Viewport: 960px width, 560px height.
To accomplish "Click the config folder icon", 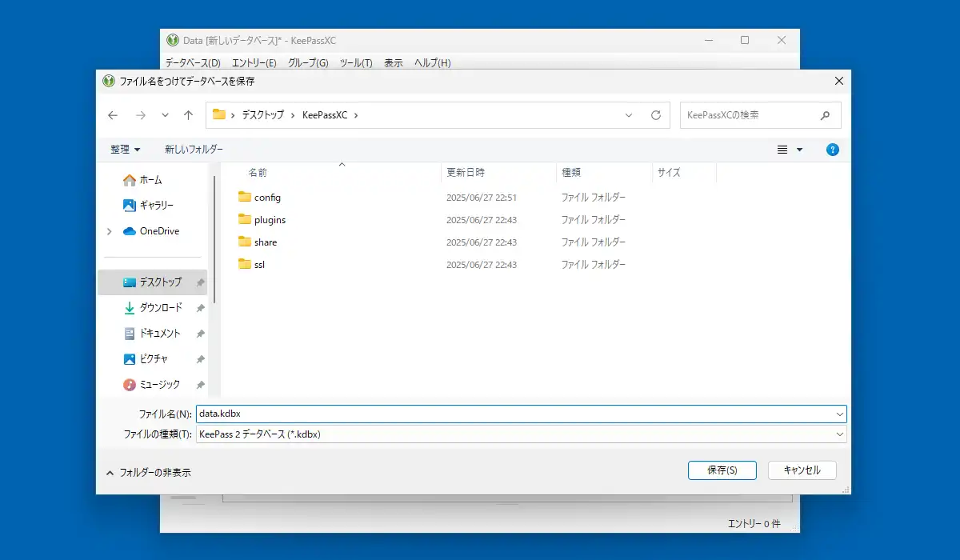I will [245, 197].
